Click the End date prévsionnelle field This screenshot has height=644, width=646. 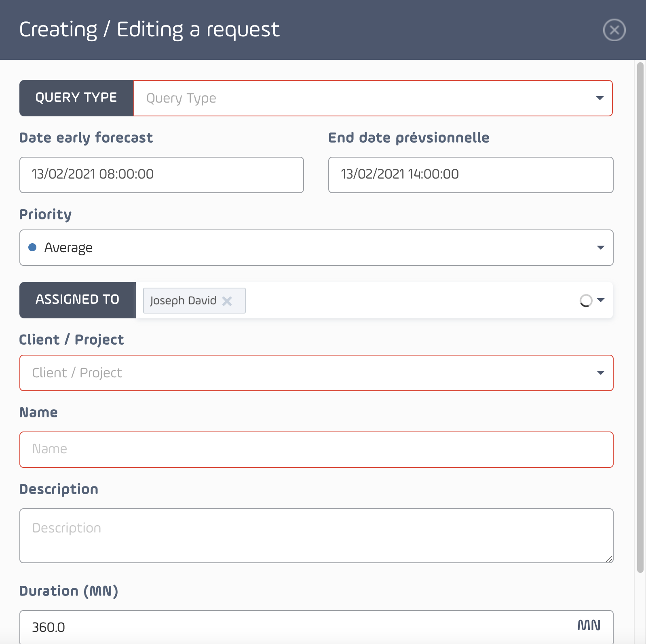pyautogui.click(x=471, y=175)
